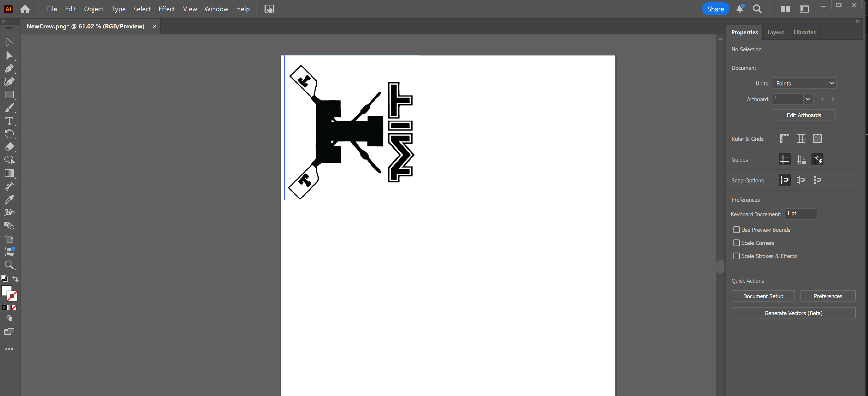Viewport: 868px width, 396px height.
Task: Open the workspace switcher icon
Action: point(804,9)
